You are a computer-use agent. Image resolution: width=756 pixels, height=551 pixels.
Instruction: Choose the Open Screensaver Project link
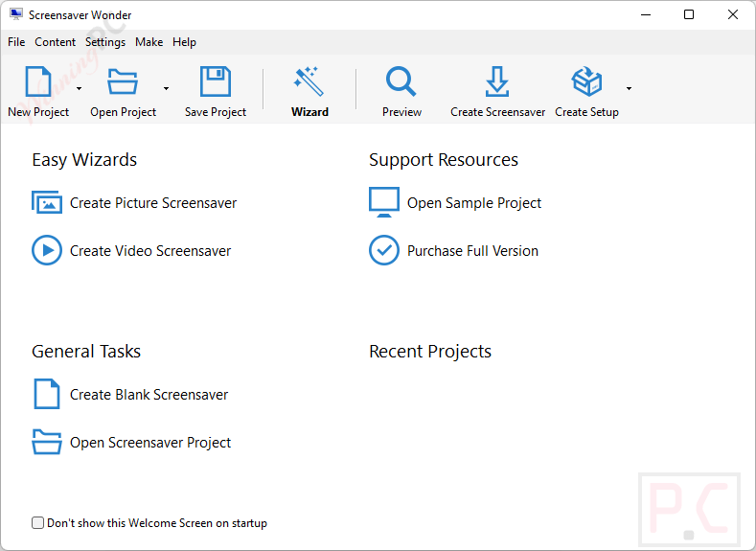coord(150,442)
